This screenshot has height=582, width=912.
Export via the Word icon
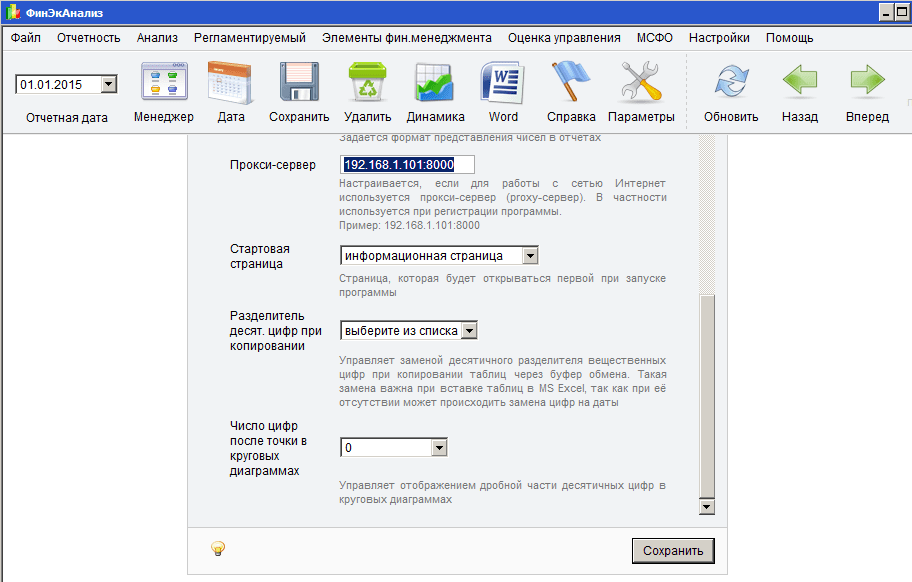[503, 83]
